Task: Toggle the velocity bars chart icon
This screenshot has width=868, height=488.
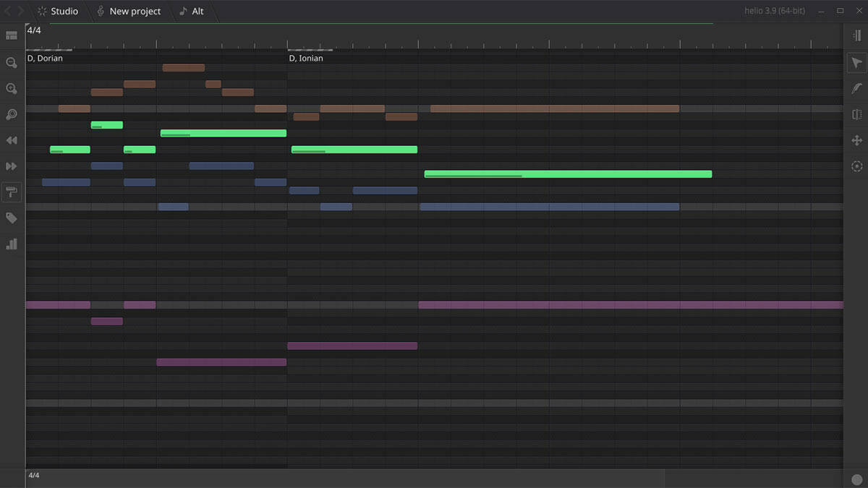Action: click(12, 244)
